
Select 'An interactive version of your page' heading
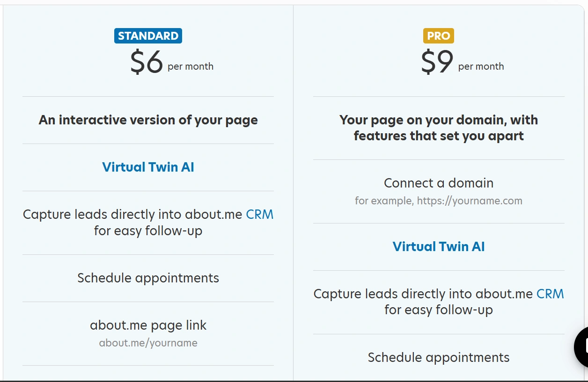point(148,120)
